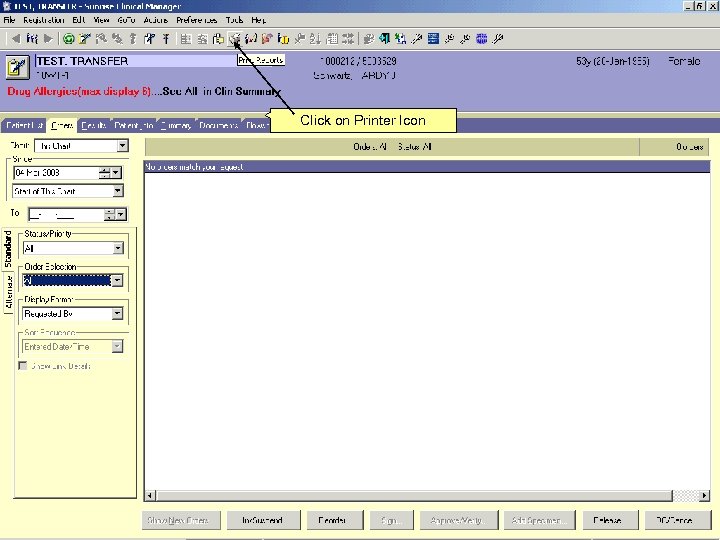Click the people icon between navigation arrows

pos(32,39)
